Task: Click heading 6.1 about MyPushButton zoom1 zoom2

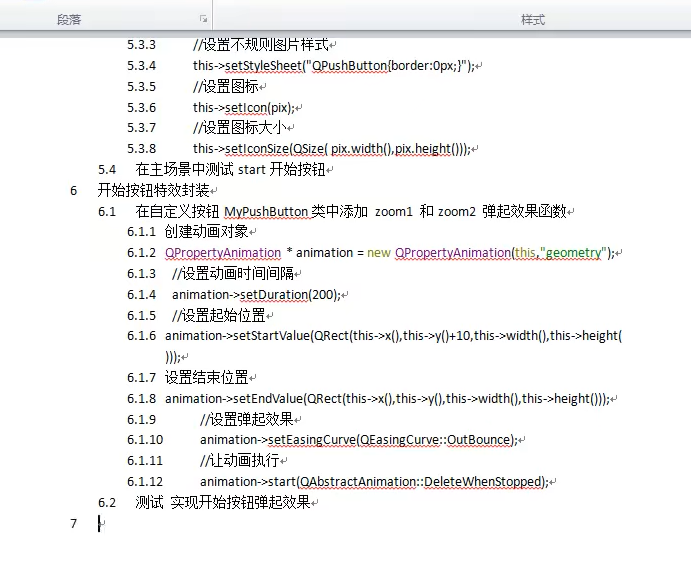Action: [x=351, y=211]
